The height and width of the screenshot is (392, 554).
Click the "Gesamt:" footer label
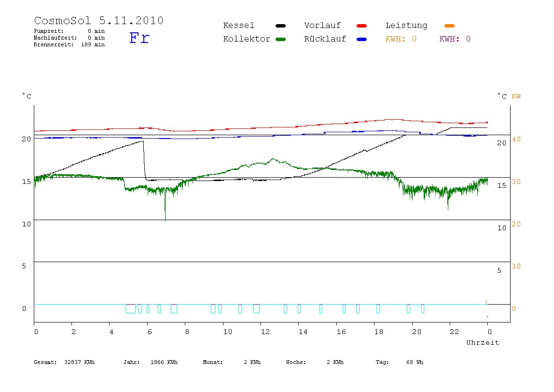click(45, 362)
